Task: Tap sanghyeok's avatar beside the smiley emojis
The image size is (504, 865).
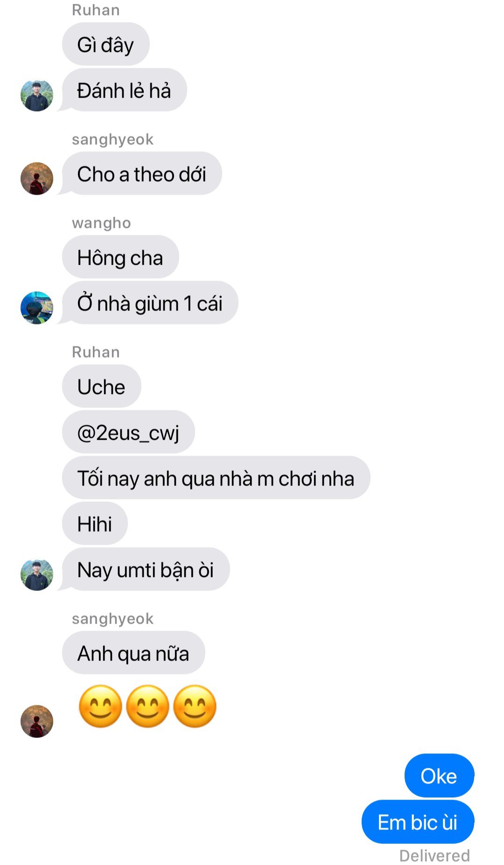Action: pyautogui.click(x=37, y=721)
